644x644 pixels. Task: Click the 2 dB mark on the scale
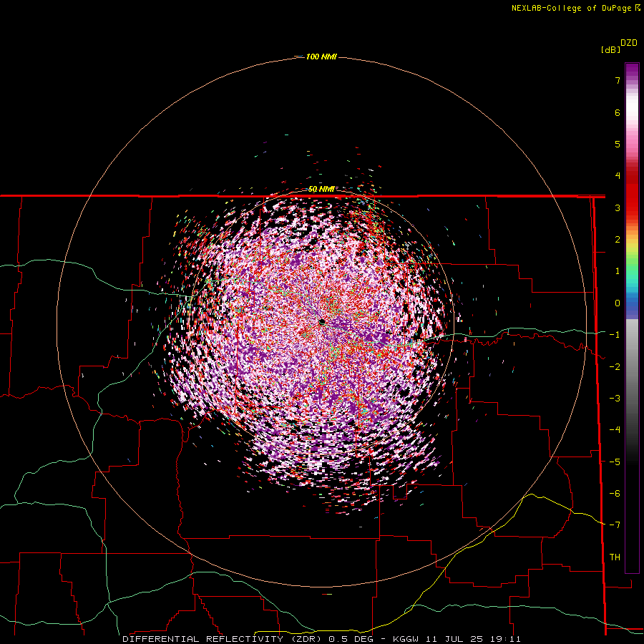pyautogui.click(x=618, y=240)
